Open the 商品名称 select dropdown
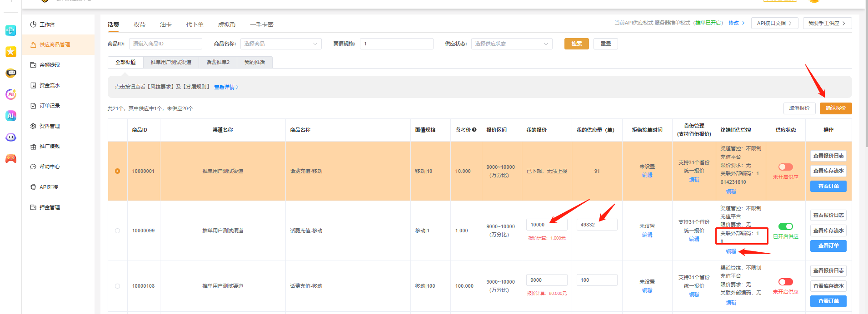This screenshot has width=868, height=314. 280,44
